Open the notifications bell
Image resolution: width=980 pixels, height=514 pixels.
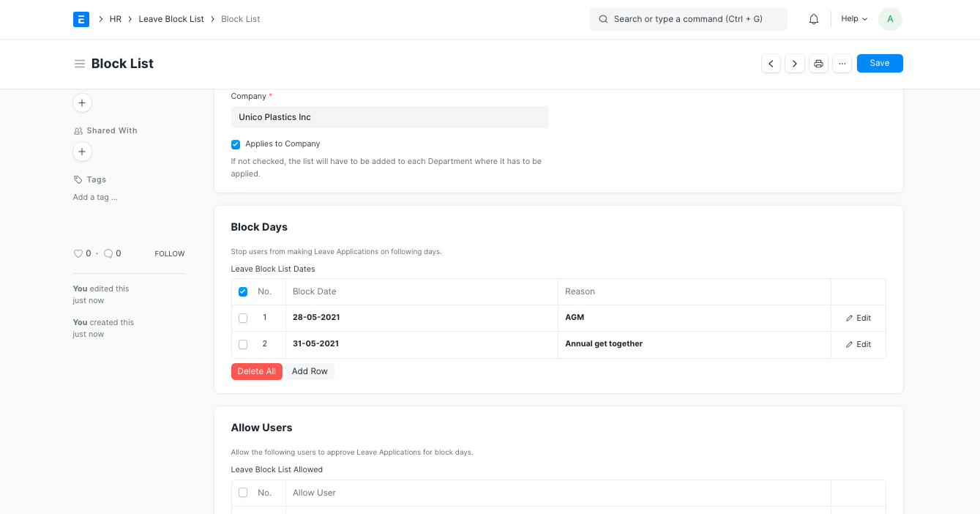click(x=814, y=19)
